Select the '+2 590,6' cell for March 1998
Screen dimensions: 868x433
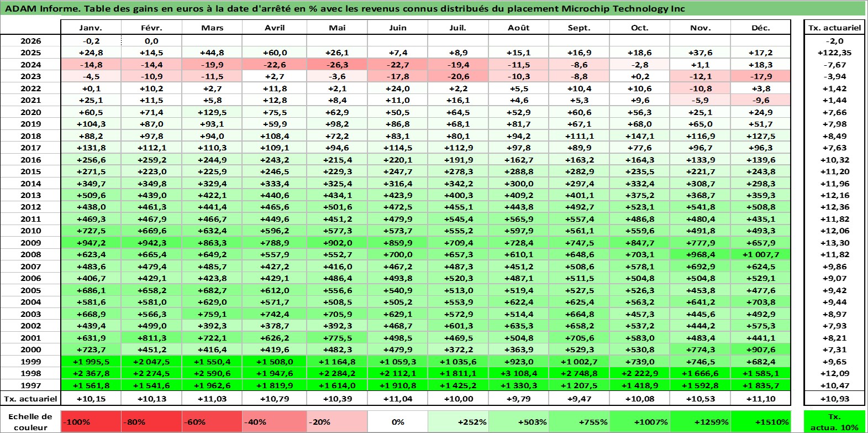[212, 373]
